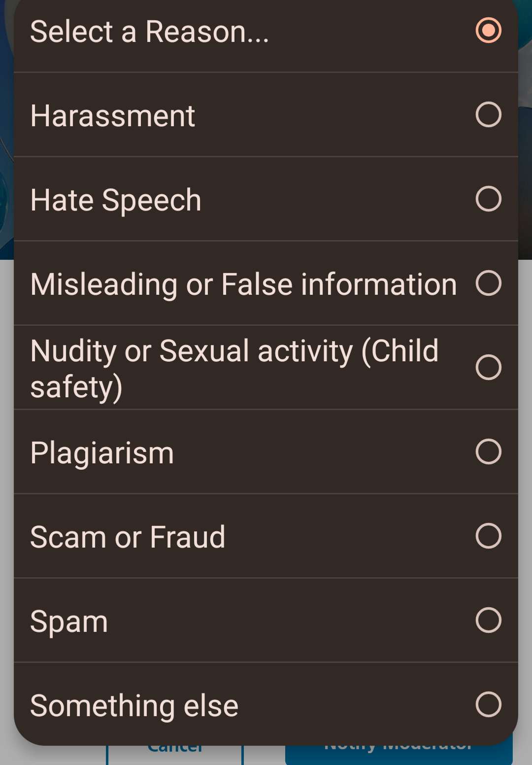The image size is (532, 765).
Task: Tap the 'Something else' option text
Action: coord(134,706)
